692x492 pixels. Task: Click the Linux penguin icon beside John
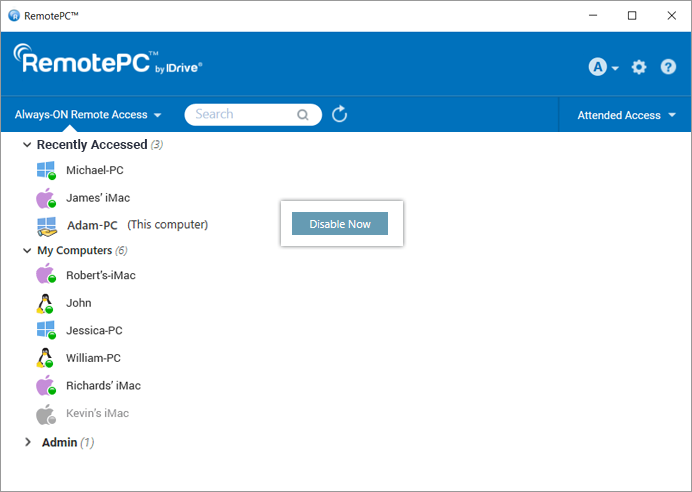[x=45, y=304]
